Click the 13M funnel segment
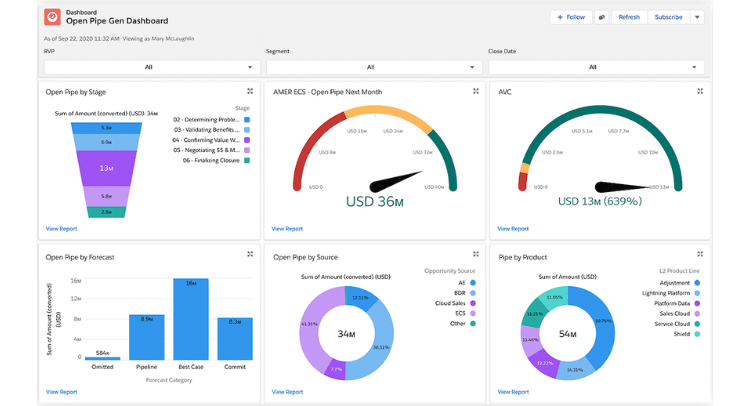The width and height of the screenshot is (750, 406). click(106, 168)
